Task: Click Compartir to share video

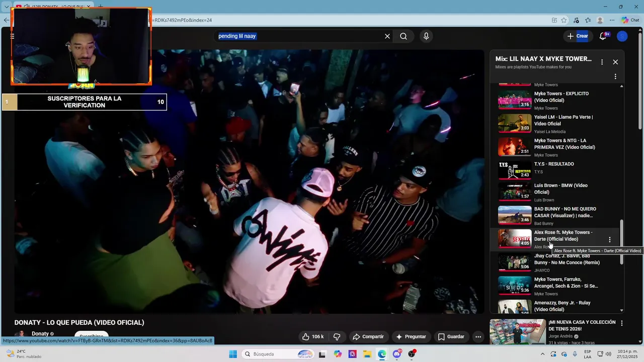Action: [x=368, y=336]
